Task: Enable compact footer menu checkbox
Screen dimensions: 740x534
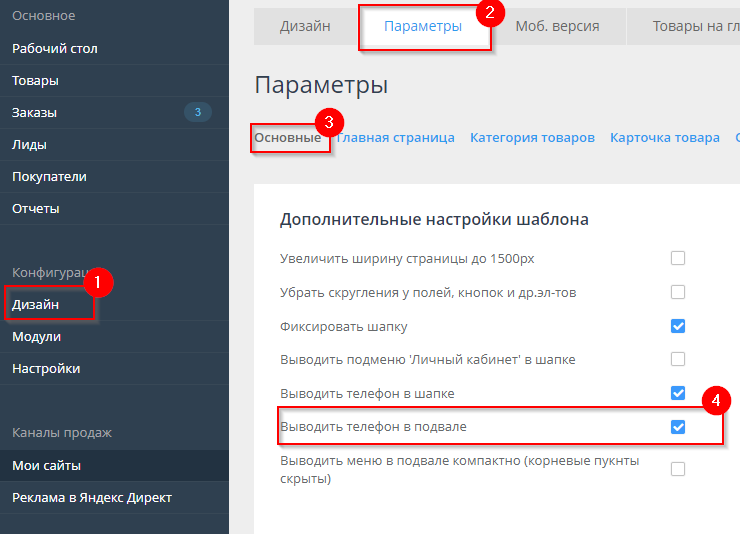Action: tap(678, 468)
